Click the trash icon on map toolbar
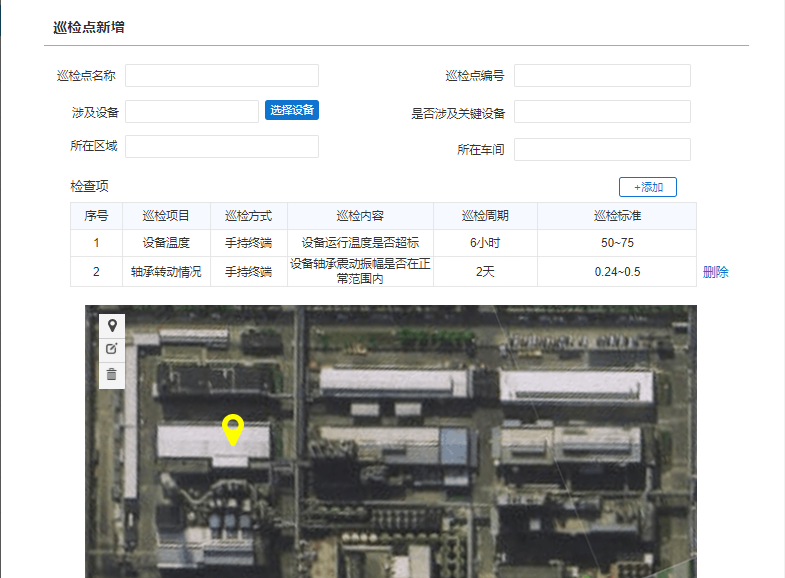Viewport: 785px width, 578px height. (112, 374)
